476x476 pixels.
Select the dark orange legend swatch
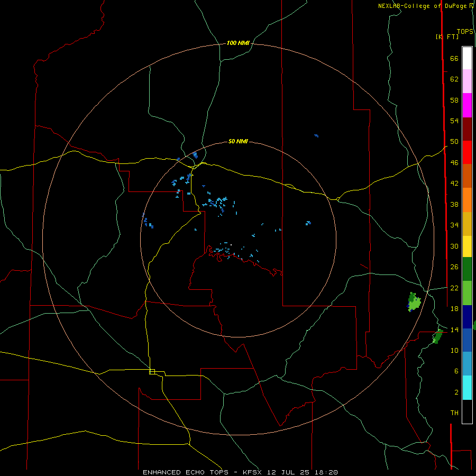pyautogui.click(x=467, y=176)
